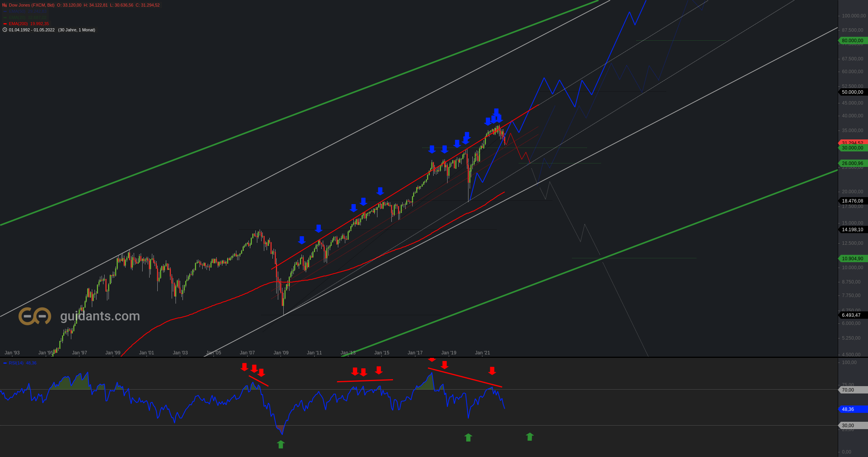Select the black 50.000,00 price axis label
868x457 pixels.
[852, 92]
